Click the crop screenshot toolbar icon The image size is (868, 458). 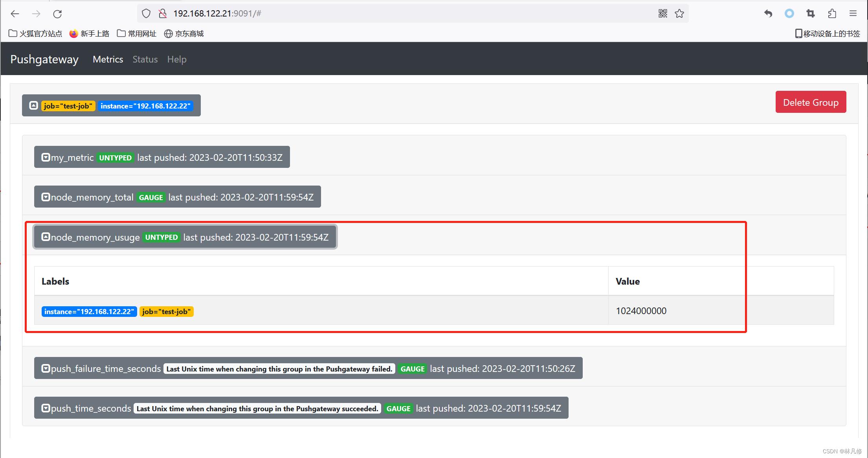tap(811, 14)
